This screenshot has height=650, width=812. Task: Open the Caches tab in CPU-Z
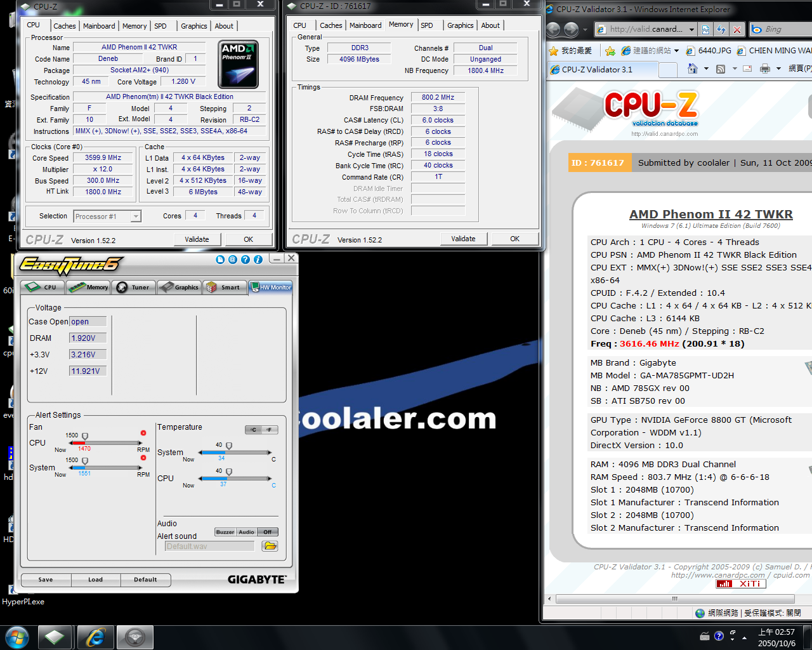pyautogui.click(x=65, y=26)
